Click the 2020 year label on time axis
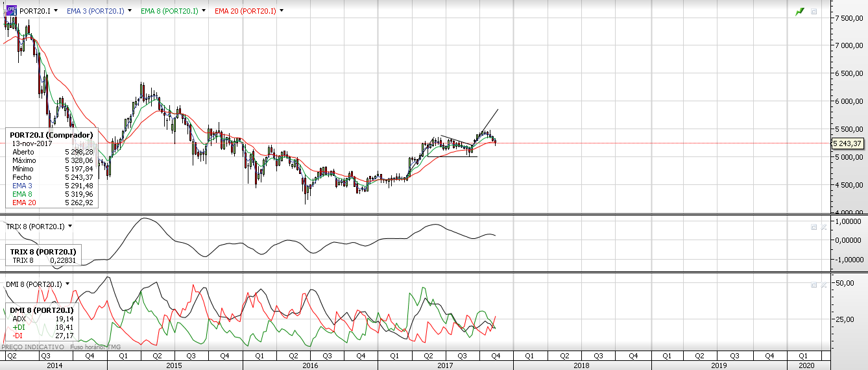The width and height of the screenshot is (868, 370). tap(805, 365)
